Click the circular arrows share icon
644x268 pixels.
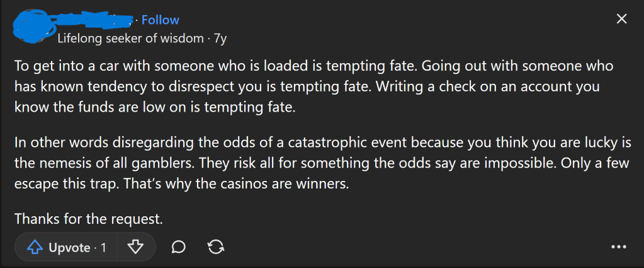(x=216, y=247)
